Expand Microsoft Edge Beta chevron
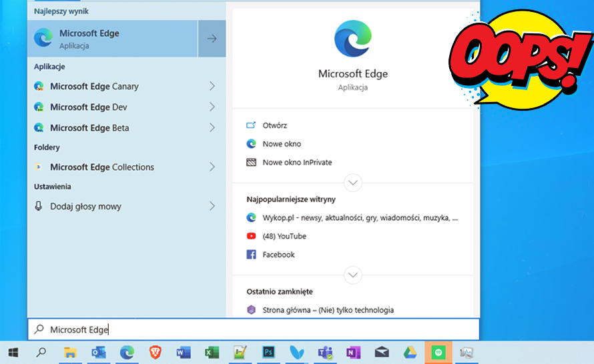The image size is (594, 364). pyautogui.click(x=212, y=128)
